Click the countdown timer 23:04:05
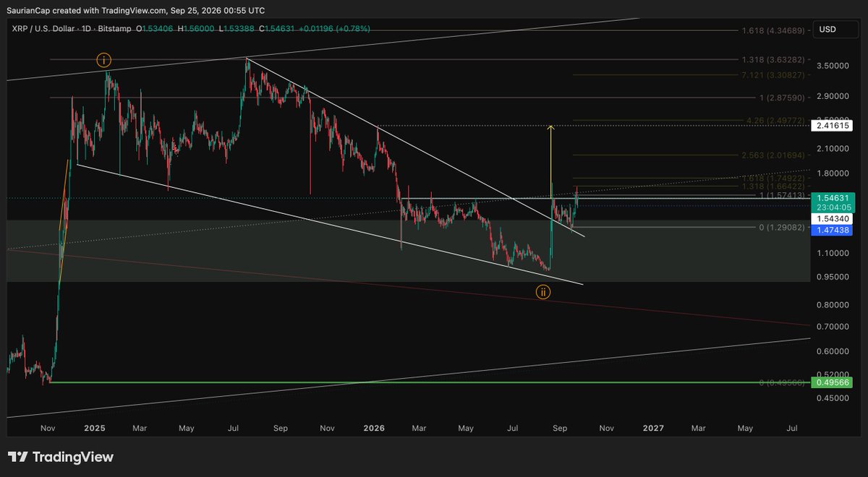This screenshot has height=477, width=868. pyautogui.click(x=833, y=207)
